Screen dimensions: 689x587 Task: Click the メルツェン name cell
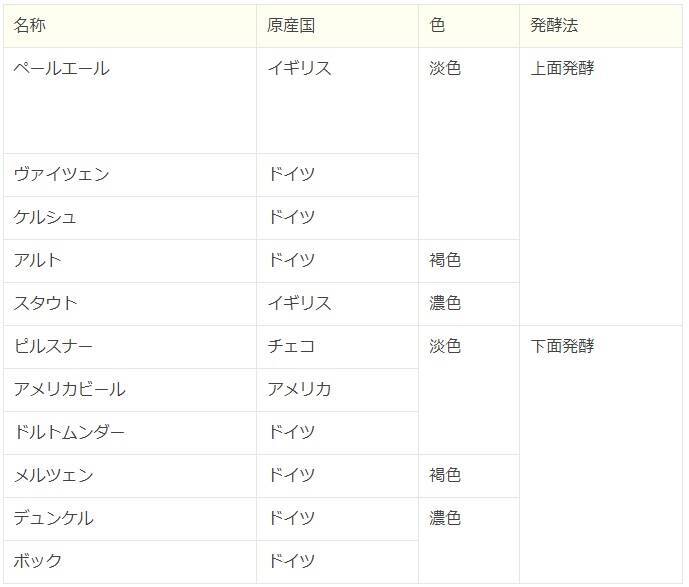54,476
